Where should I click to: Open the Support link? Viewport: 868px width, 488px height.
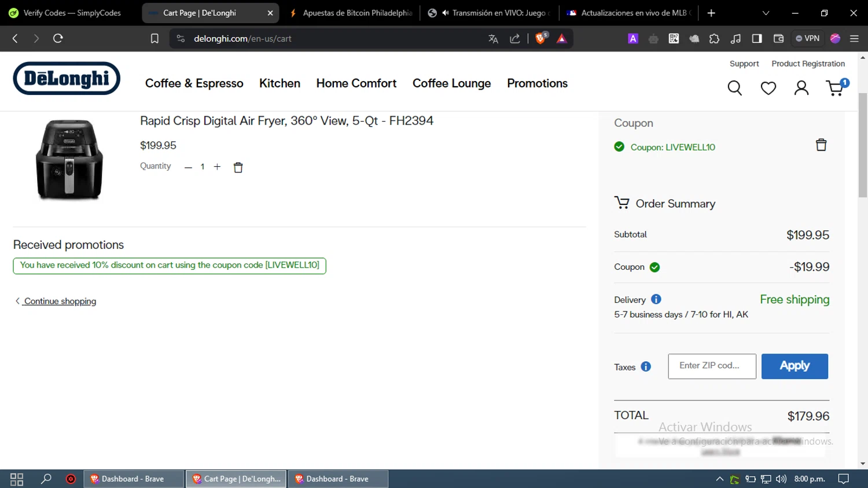pyautogui.click(x=744, y=64)
